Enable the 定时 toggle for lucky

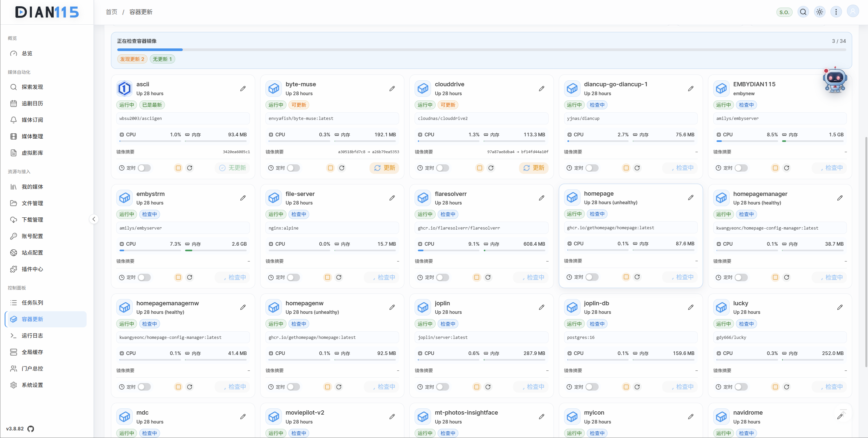(x=741, y=387)
